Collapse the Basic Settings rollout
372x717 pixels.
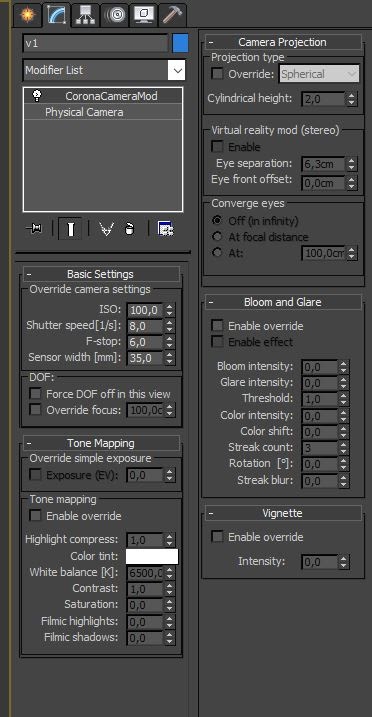[101, 274]
